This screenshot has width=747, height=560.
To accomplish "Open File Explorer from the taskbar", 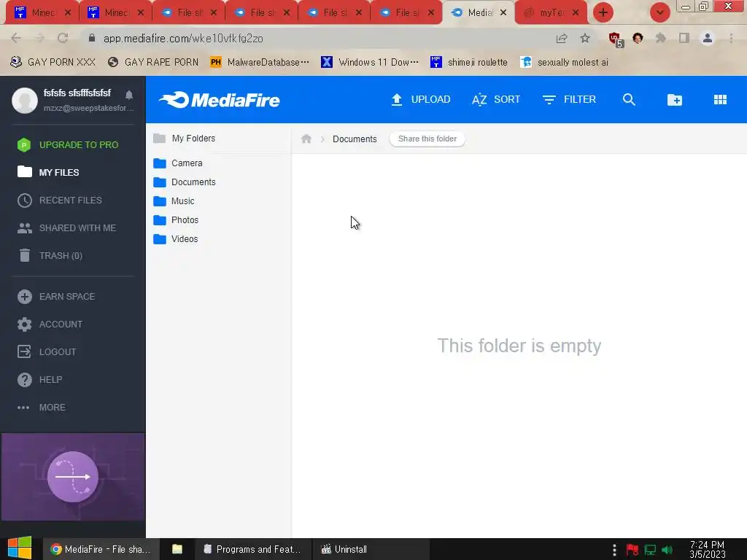I will [177, 549].
